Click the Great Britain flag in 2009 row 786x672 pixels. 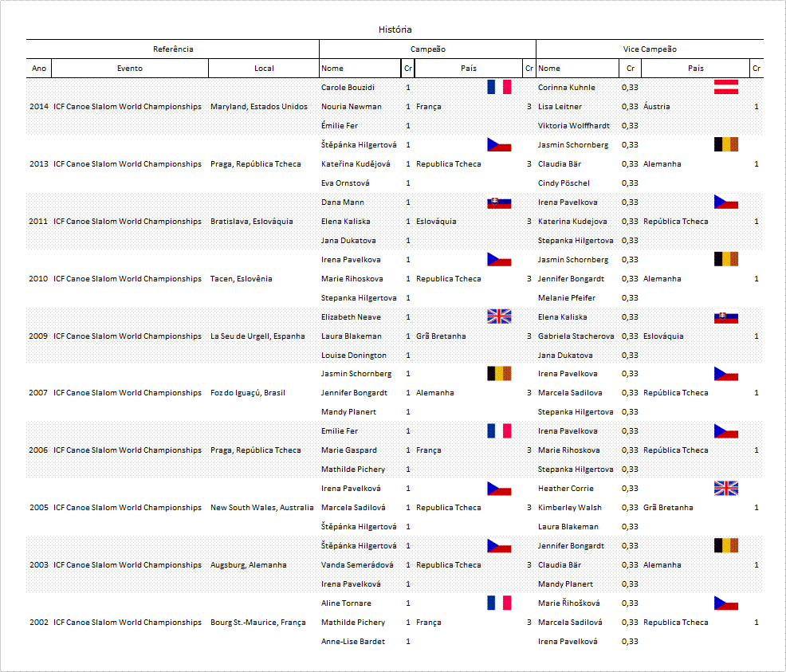point(499,316)
